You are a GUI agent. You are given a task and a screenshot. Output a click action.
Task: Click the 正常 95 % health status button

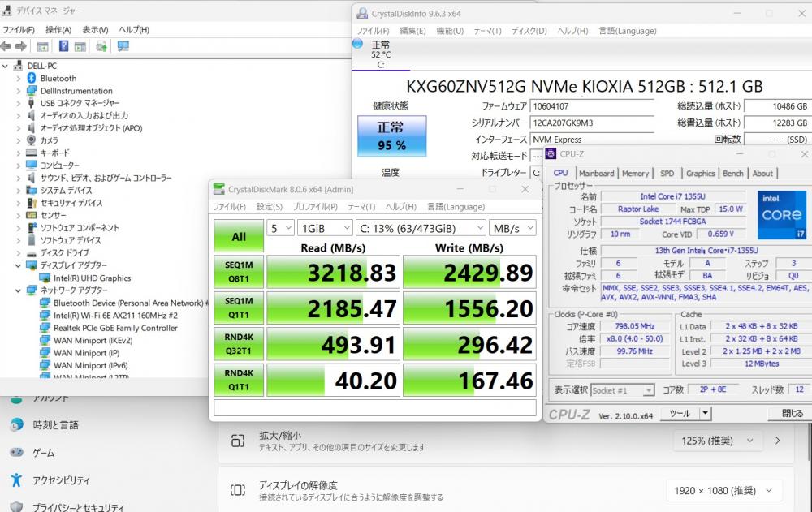click(x=392, y=136)
